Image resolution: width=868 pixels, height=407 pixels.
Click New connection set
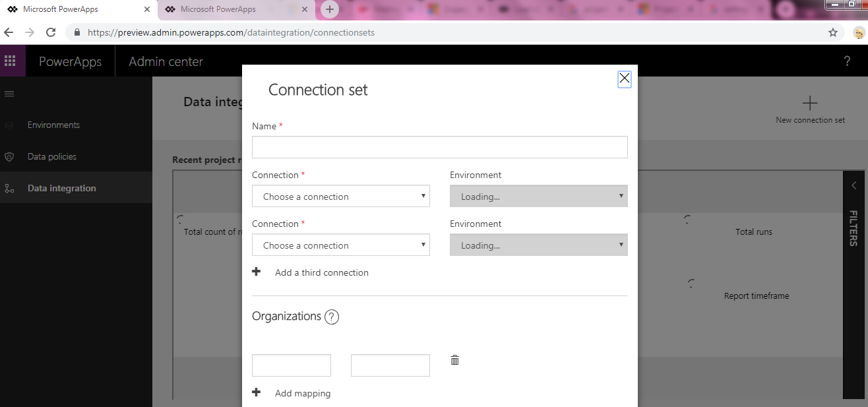(x=809, y=110)
